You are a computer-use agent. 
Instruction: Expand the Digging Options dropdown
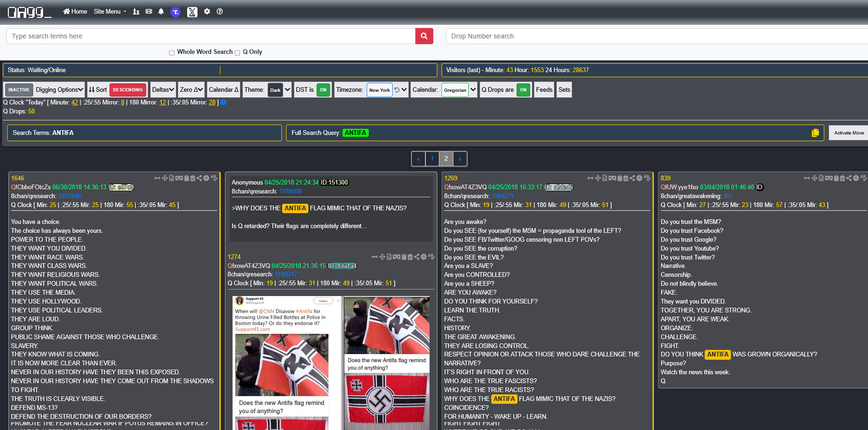(59, 90)
